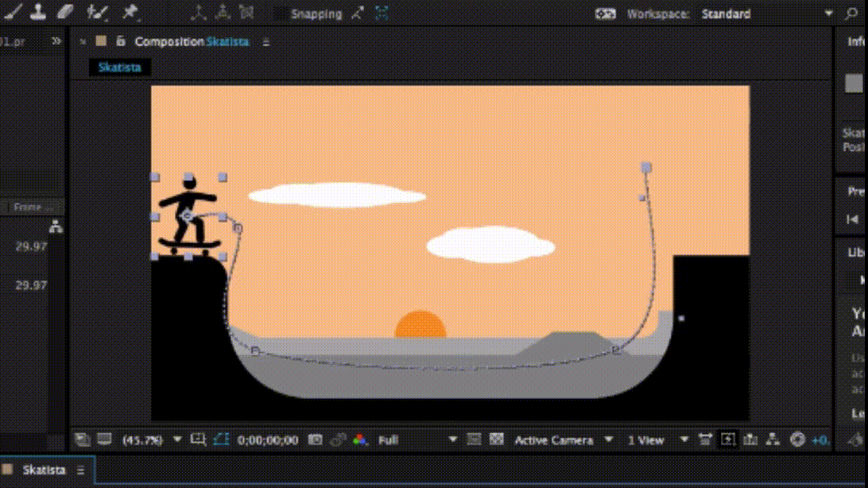This screenshot has height=488, width=868.
Task: Select the Clone Stamp tool
Action: (38, 12)
